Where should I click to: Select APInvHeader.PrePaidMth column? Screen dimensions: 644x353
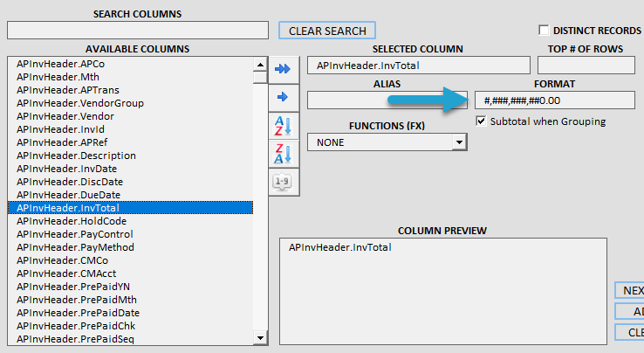click(131, 300)
